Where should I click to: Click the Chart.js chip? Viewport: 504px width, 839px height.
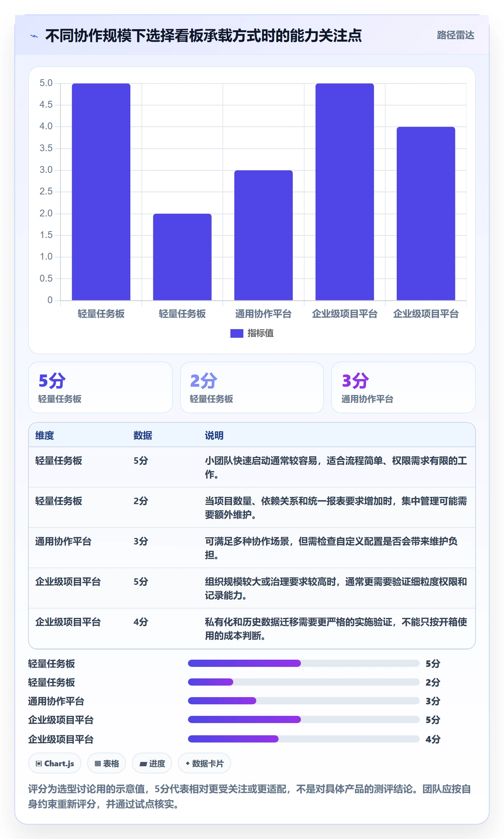tap(55, 763)
